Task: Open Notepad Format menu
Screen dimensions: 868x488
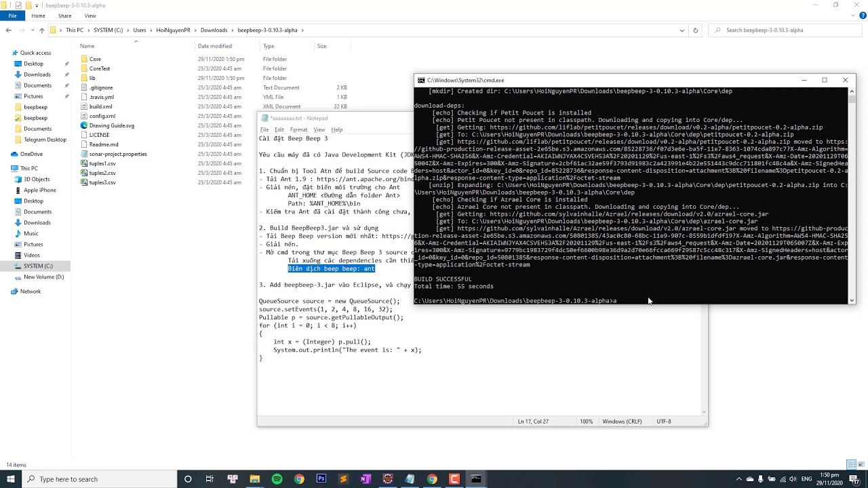Action: [298, 129]
